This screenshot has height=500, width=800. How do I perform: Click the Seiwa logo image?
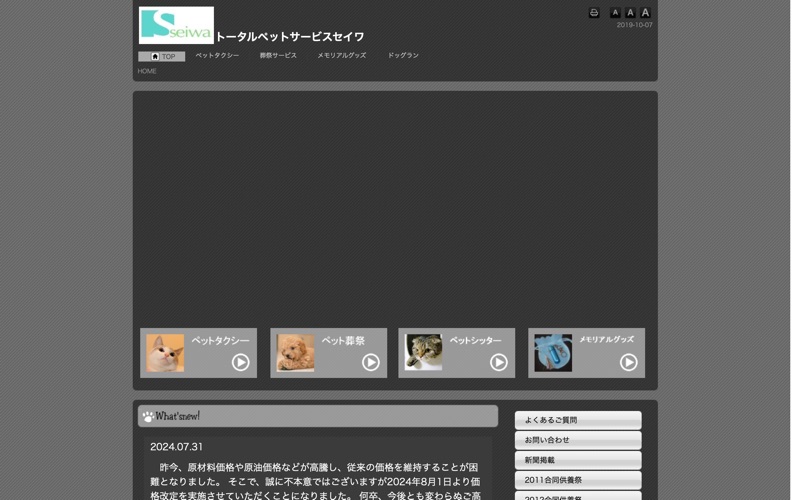[176, 25]
